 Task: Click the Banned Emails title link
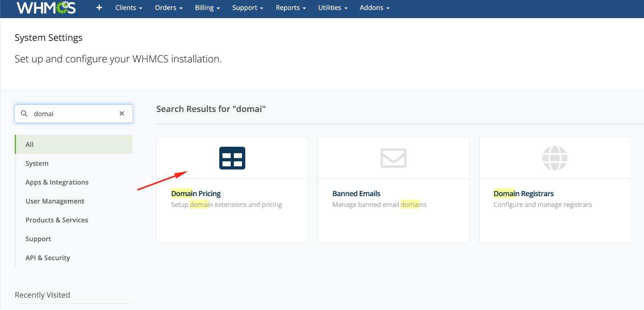356,193
